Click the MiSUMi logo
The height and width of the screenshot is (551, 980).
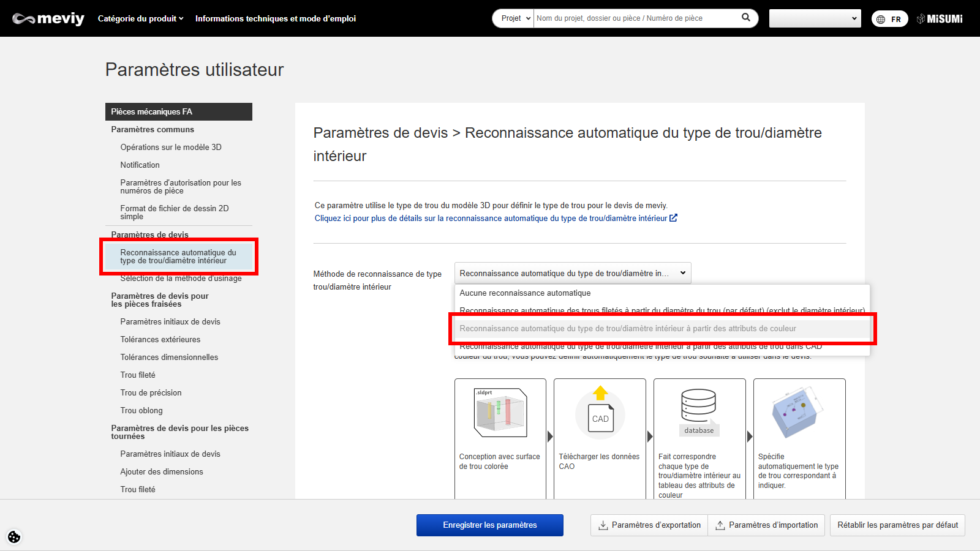[x=940, y=19]
